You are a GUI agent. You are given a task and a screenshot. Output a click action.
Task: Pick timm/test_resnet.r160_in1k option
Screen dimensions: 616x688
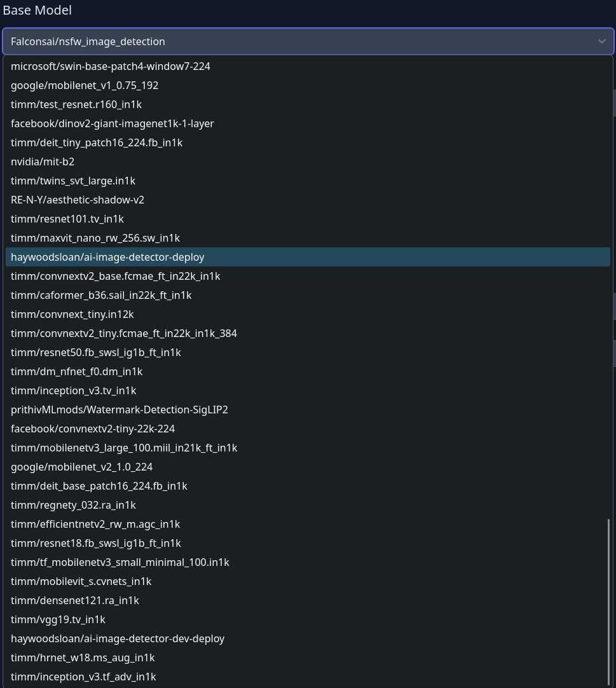[308, 104]
